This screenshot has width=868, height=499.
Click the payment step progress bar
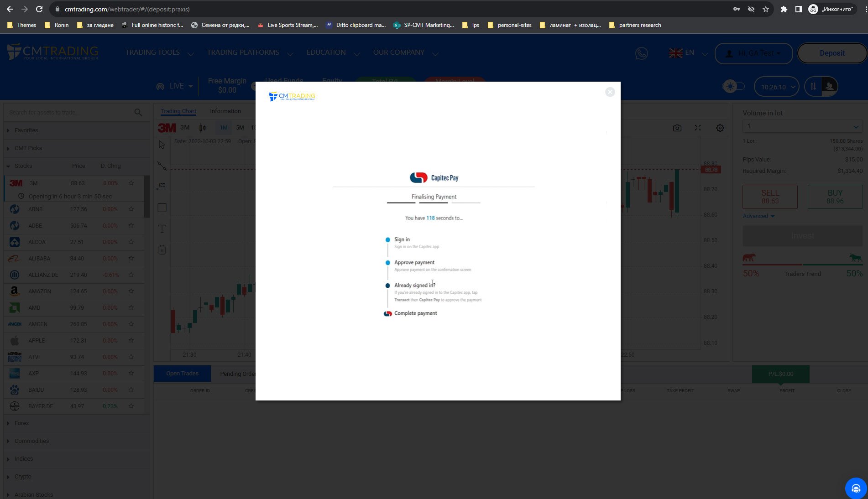434,203
